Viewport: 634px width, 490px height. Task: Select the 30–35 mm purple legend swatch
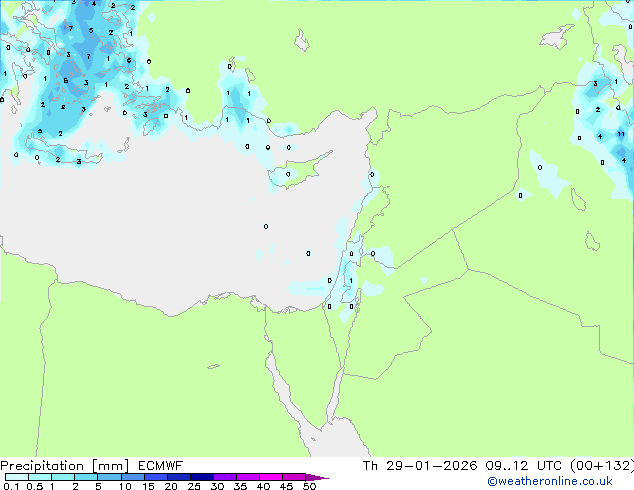pos(224,477)
